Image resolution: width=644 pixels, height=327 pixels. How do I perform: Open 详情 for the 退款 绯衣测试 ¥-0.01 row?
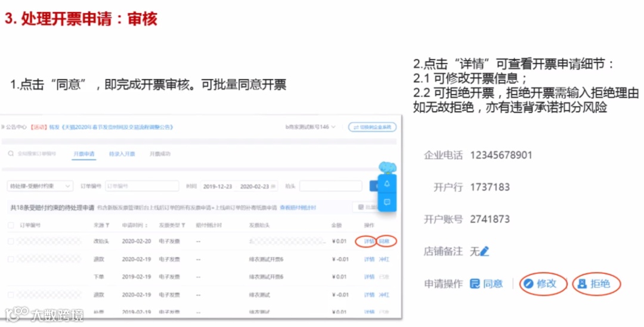tap(369, 295)
